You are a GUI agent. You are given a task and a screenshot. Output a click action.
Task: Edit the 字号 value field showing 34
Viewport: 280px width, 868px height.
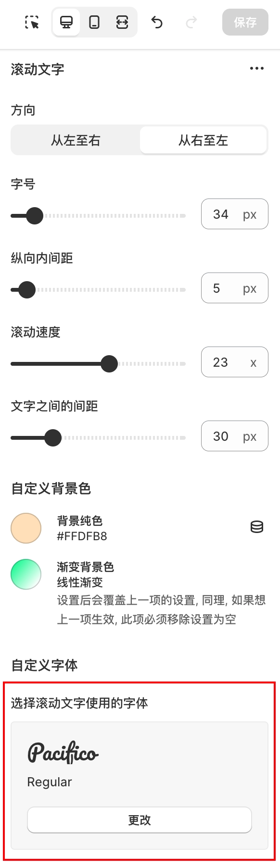click(x=234, y=214)
